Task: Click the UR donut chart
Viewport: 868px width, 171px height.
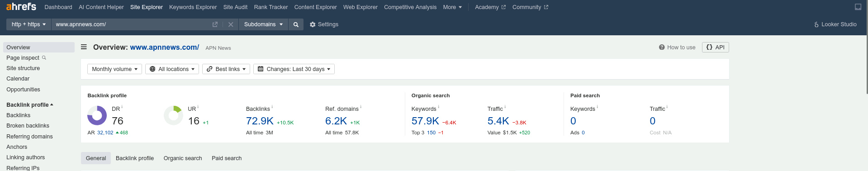Action: coord(173,115)
